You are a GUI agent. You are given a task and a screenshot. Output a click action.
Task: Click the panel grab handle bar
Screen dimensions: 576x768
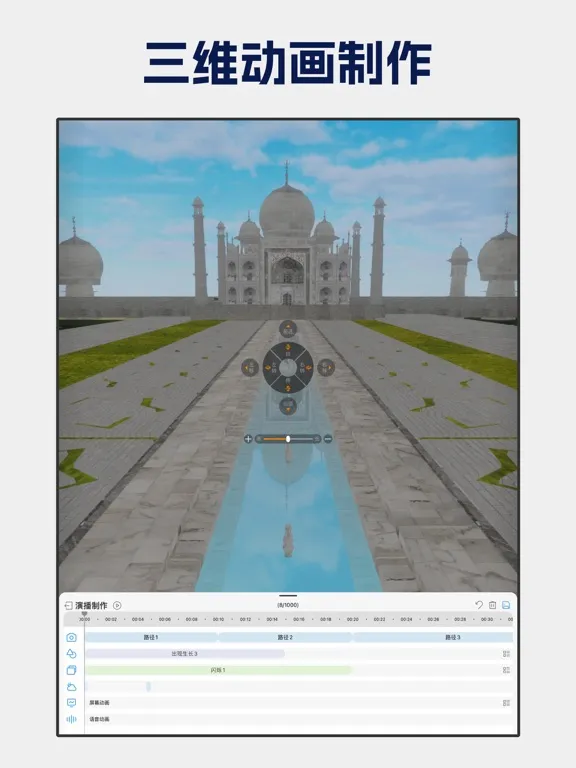(x=288, y=596)
